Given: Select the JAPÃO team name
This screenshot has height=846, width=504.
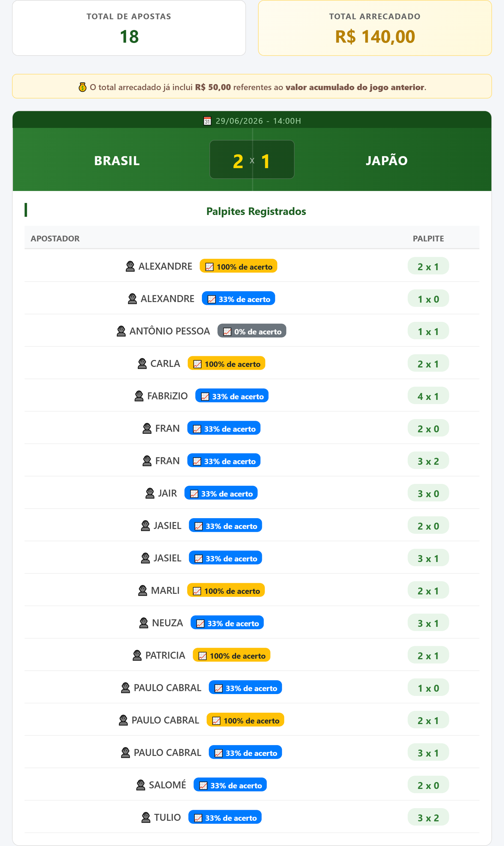Looking at the screenshot, I should (x=387, y=160).
